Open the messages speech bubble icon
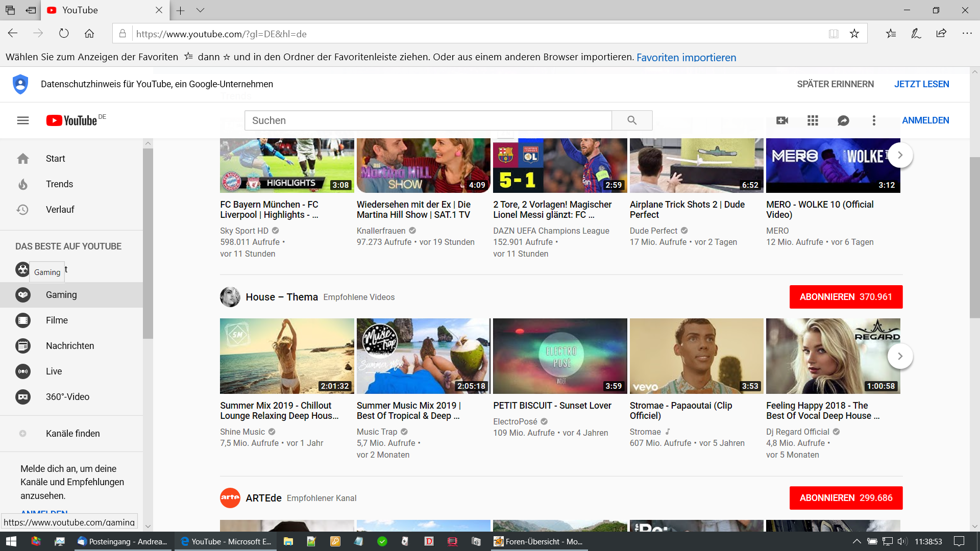This screenshot has height=551, width=980. coord(843,120)
